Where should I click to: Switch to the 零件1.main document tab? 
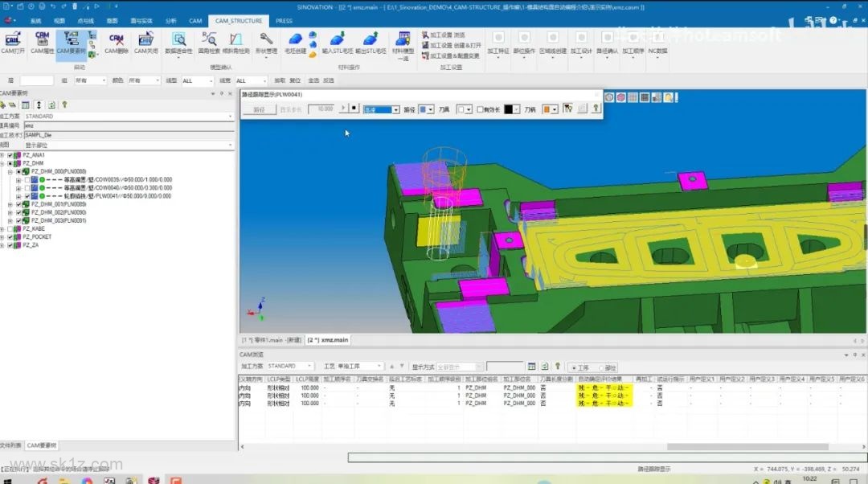click(x=272, y=340)
